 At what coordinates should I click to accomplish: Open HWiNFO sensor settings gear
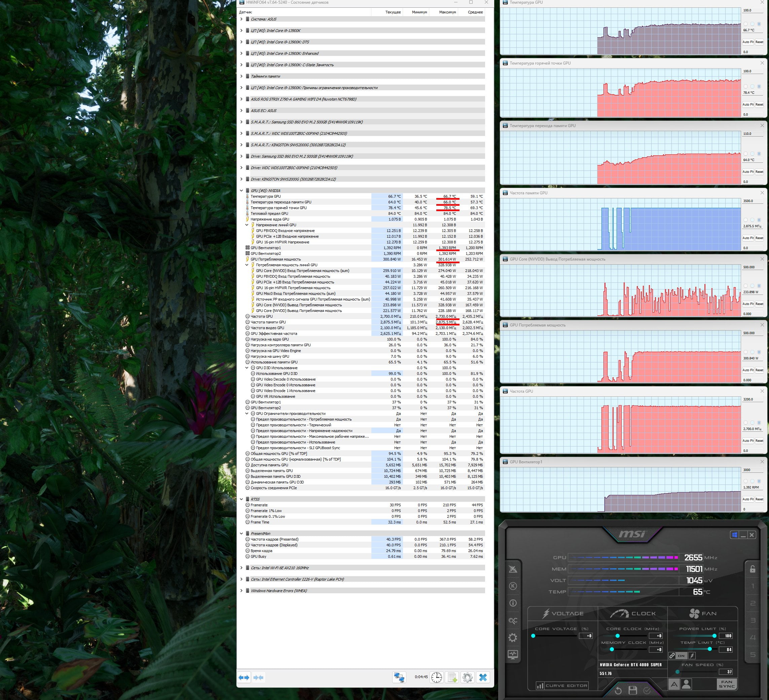[x=467, y=677]
